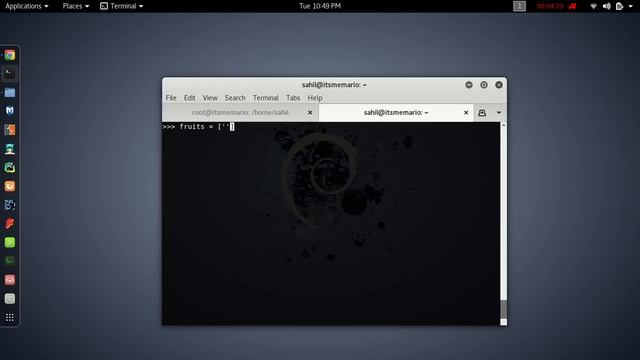Click the red F-shaped dock icon
Image resolution: width=640 pixels, height=360 pixels.
[10, 224]
